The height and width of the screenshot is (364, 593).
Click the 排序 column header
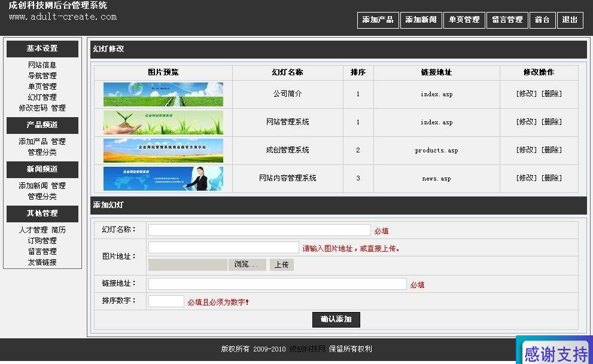coord(358,72)
